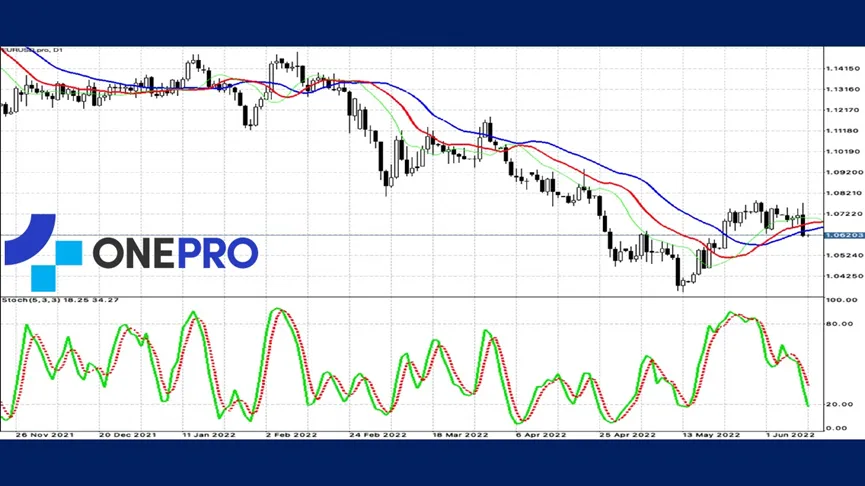Click the EURUSD.pro, D1 chart symbol label

33,50
